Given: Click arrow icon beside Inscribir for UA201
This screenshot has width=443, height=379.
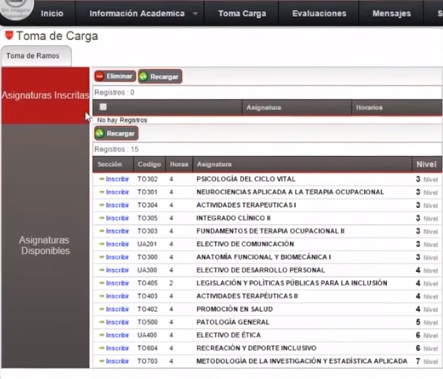Looking at the screenshot, I should coord(102,244).
